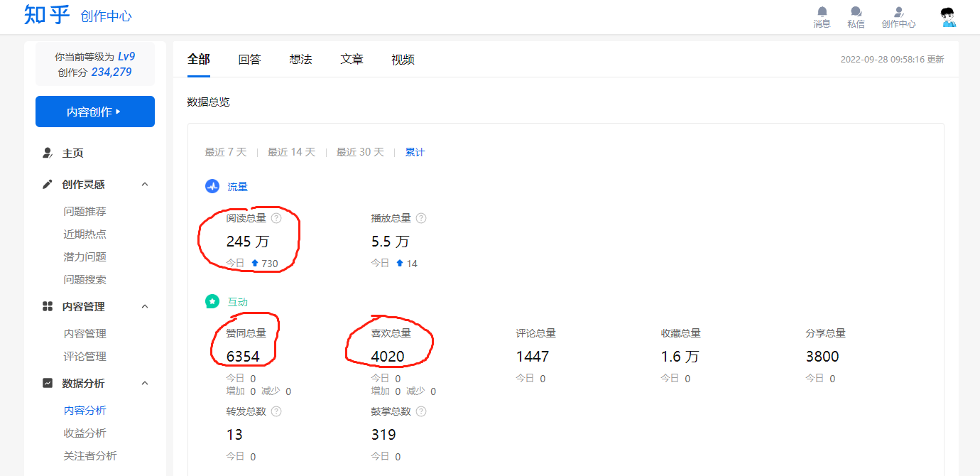Image resolution: width=980 pixels, height=476 pixels.
Task: Open the user avatar menu
Action: coord(948,17)
